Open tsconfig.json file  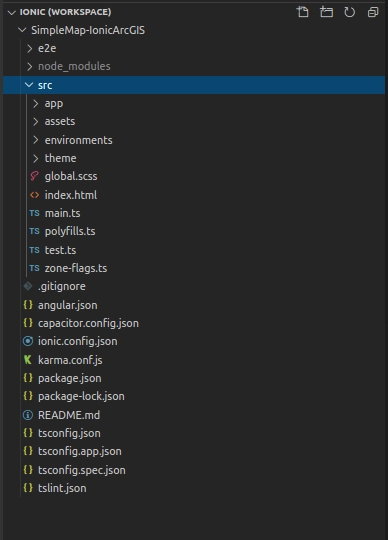pos(69,433)
